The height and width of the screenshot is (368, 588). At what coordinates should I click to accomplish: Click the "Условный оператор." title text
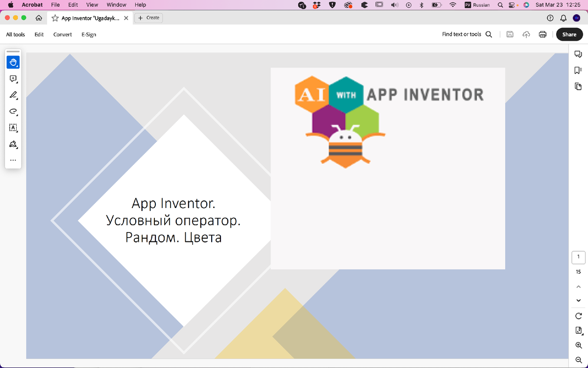point(173,220)
